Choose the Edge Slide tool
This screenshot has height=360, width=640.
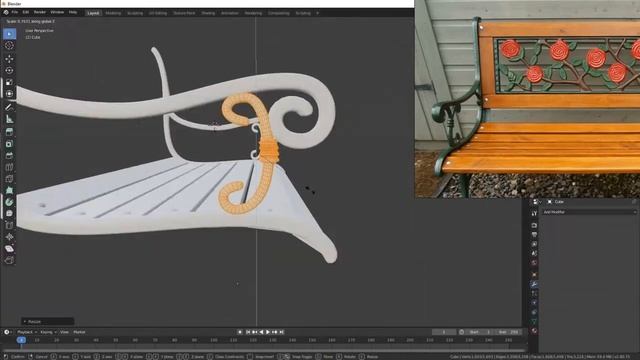pos(9,225)
